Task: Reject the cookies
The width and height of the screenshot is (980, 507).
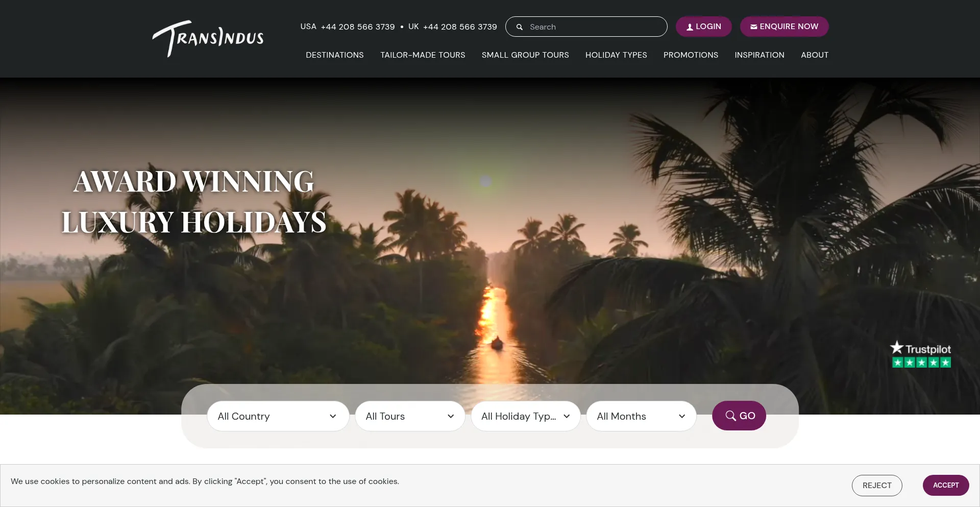Action: tap(877, 485)
